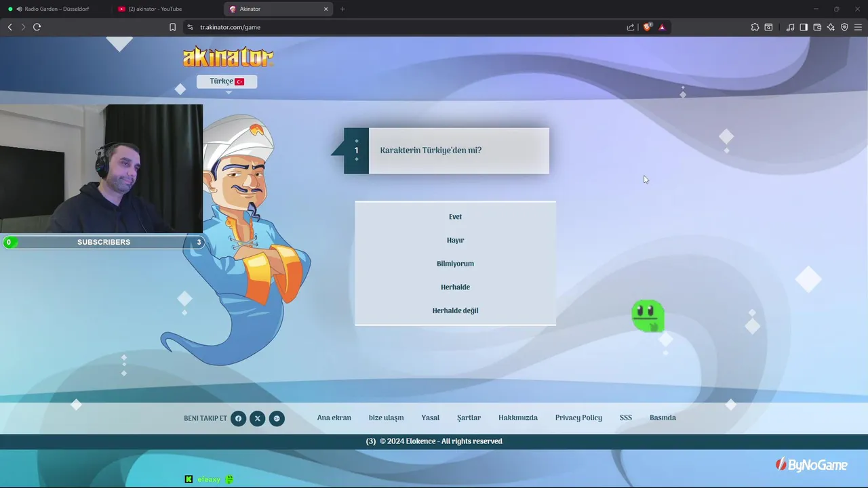
Task: Choose the Herhalde answer
Action: (x=455, y=287)
